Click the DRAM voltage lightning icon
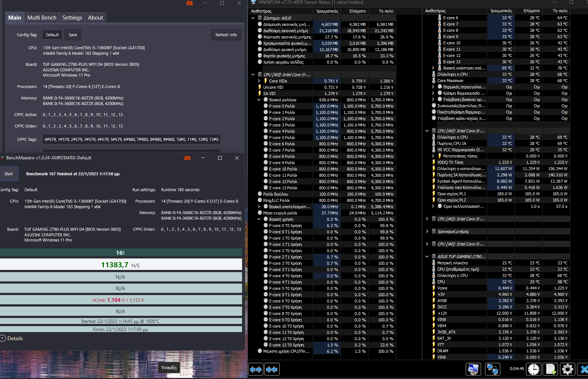Viewport: 588px width, 379px height. (434, 351)
